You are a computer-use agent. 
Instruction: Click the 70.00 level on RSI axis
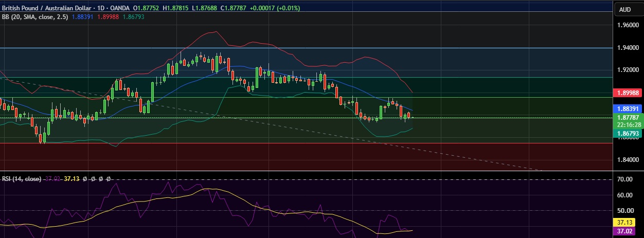[624, 179]
